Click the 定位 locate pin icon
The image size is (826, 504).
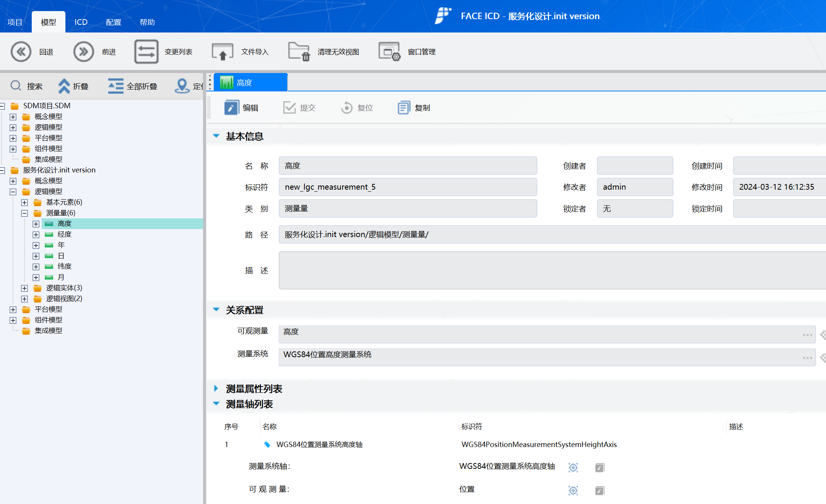tap(182, 86)
